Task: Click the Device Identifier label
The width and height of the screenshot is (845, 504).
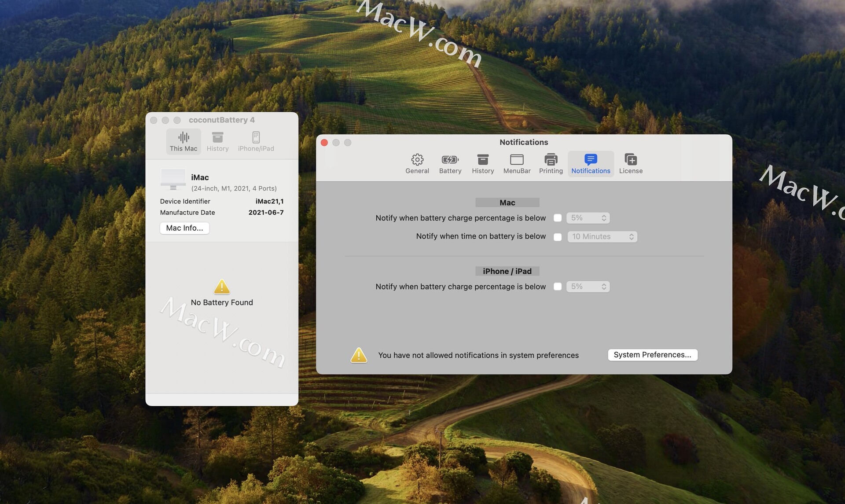Action: (x=185, y=201)
